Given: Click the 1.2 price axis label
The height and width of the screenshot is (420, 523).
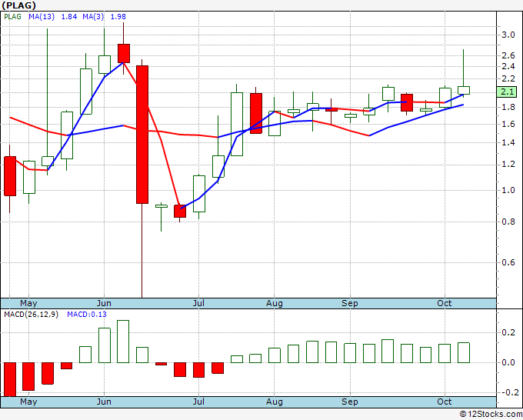Looking at the screenshot, I should pos(508,165).
